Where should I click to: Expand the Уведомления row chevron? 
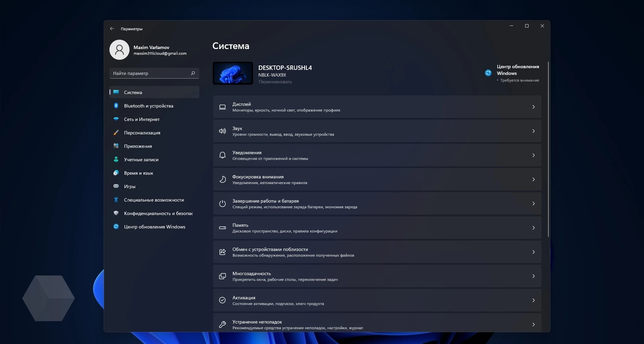coord(534,155)
